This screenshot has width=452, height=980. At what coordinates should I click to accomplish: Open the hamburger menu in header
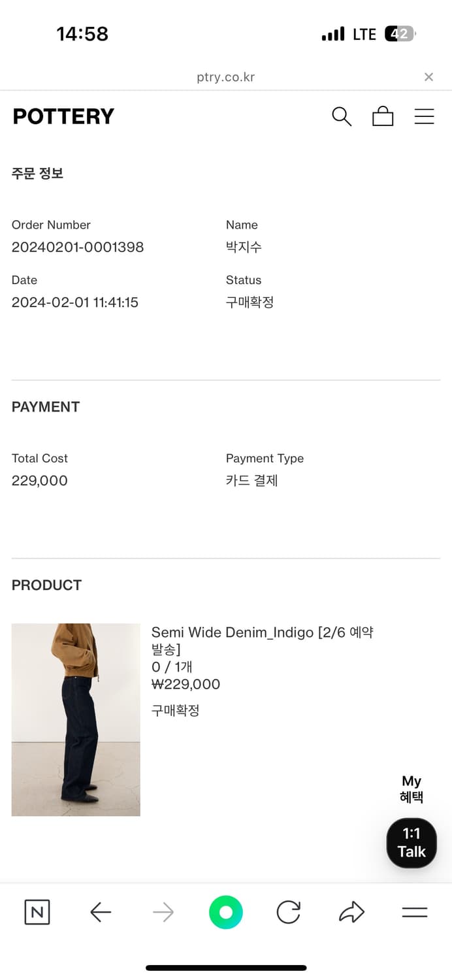tap(425, 116)
